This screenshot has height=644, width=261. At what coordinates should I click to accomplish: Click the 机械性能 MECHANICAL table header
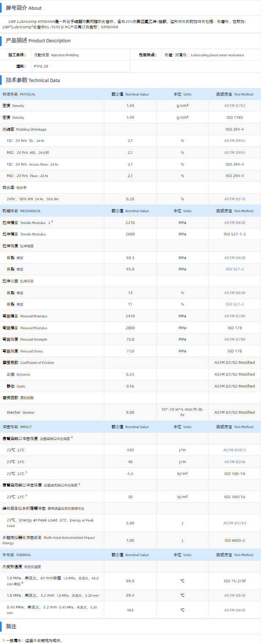22,211
